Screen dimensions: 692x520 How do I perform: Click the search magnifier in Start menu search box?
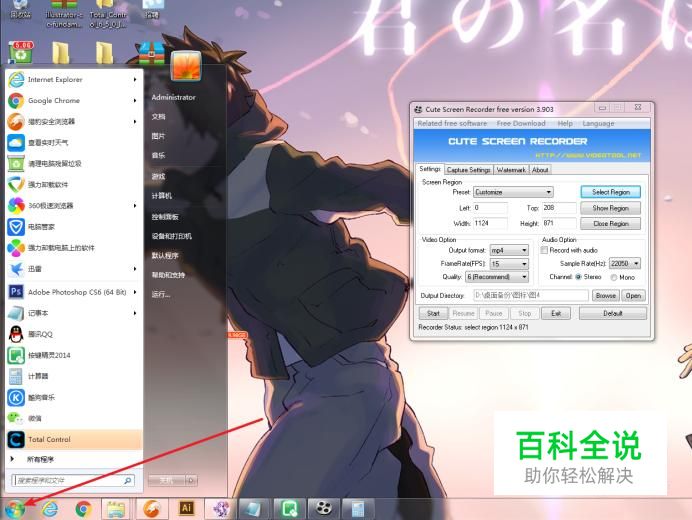[128, 480]
